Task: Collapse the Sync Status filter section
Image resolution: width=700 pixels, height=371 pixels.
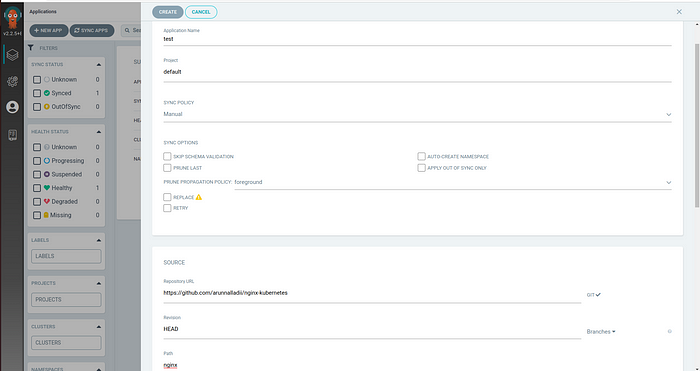Action: point(99,65)
